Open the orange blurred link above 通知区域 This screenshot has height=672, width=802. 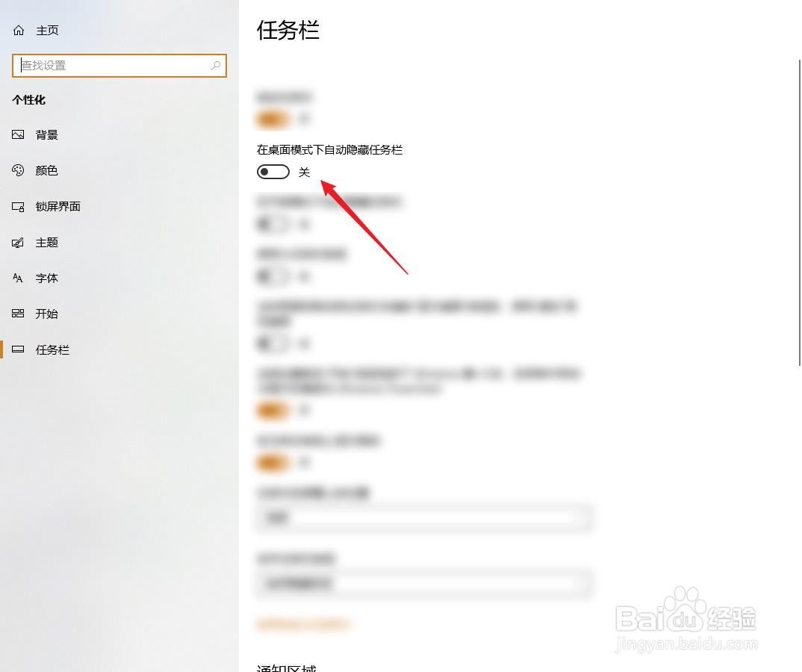tap(303, 624)
